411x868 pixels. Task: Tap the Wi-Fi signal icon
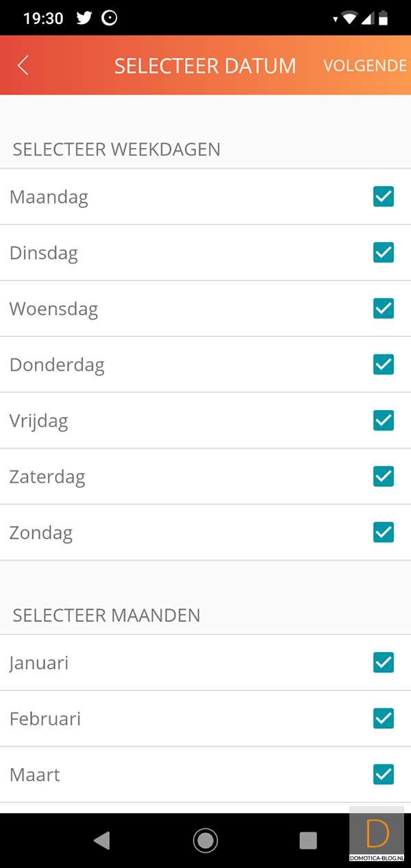pos(349,18)
